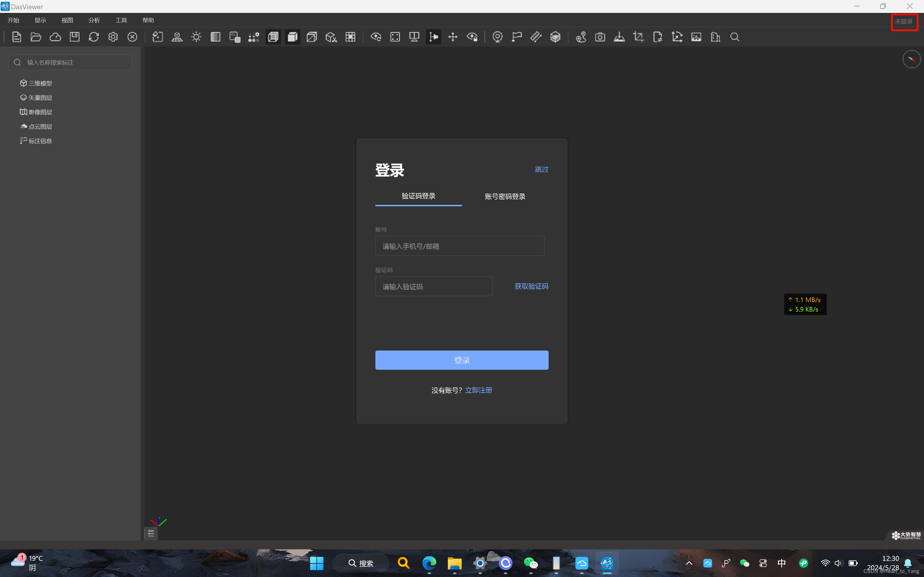Adjust scene sunlight with the sun icon
This screenshot has width=924, height=577.
[x=196, y=37]
